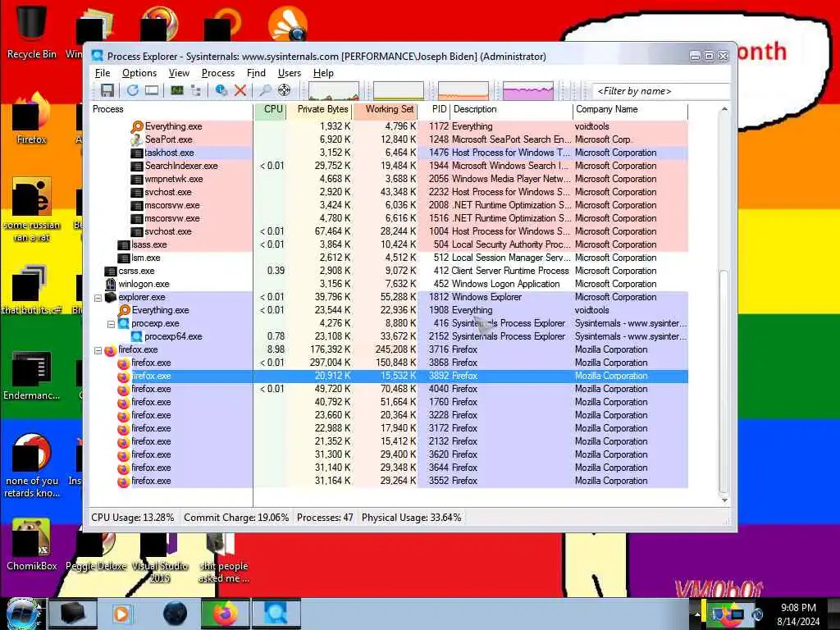Open the Options menu
Viewport: 840px width, 630px height.
pos(139,73)
